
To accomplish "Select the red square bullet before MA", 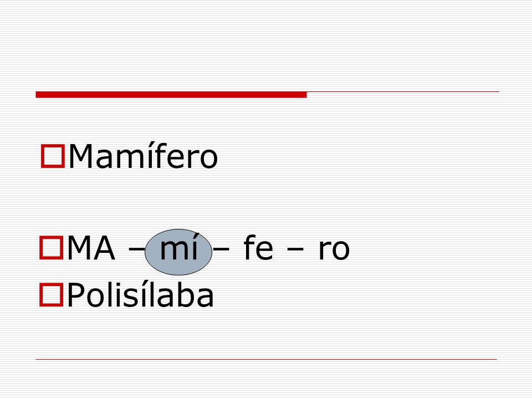I will [x=52, y=248].
